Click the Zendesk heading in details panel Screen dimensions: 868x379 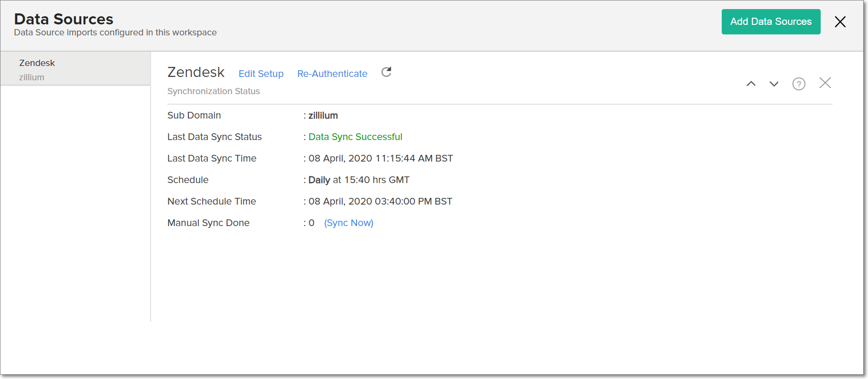196,72
